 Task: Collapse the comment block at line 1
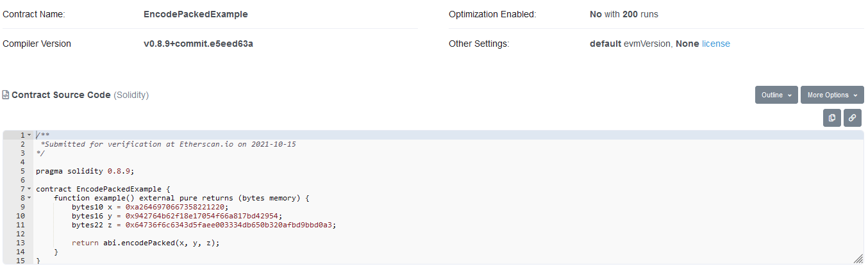[29, 135]
